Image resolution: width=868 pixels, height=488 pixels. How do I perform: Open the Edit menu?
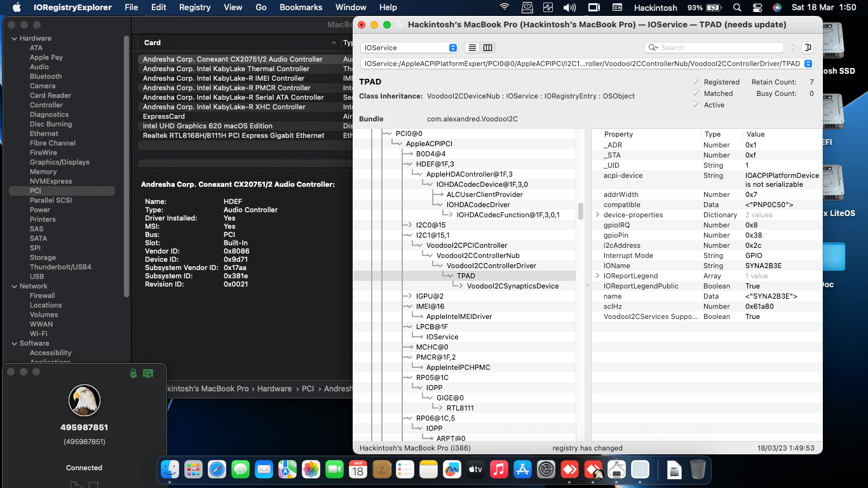pyautogui.click(x=159, y=8)
